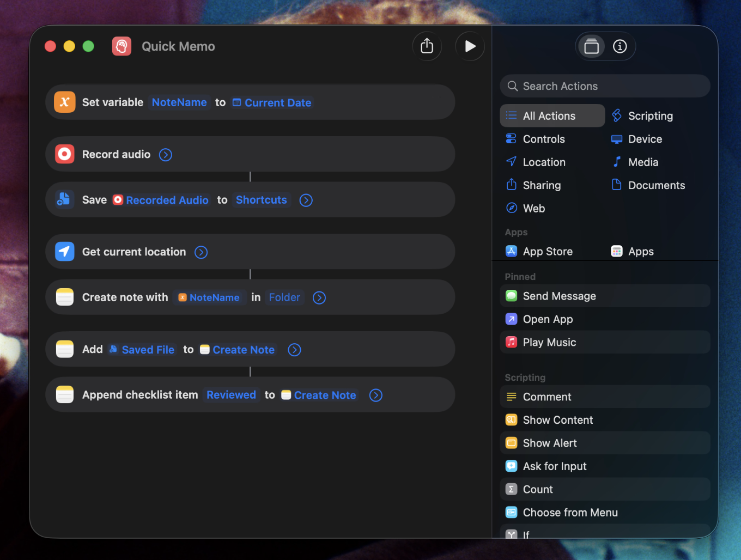Click the Shortcuts destination folder token
The image size is (741, 560).
261,200
